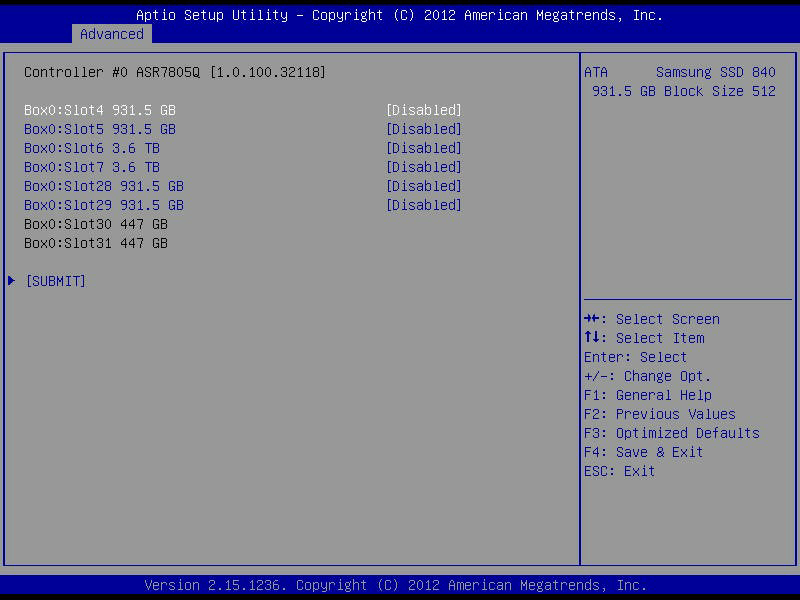The image size is (800, 600).
Task: Click the Enter: Select hint
Action: 635,357
